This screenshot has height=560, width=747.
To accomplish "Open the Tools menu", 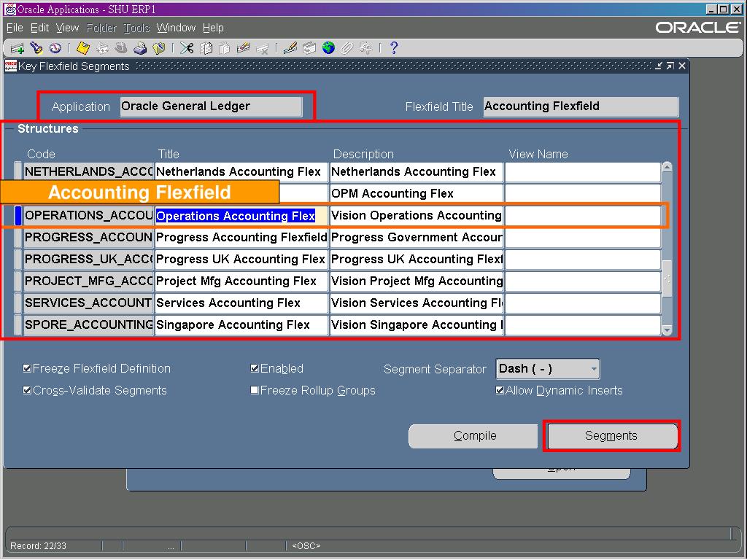I will tap(136, 28).
